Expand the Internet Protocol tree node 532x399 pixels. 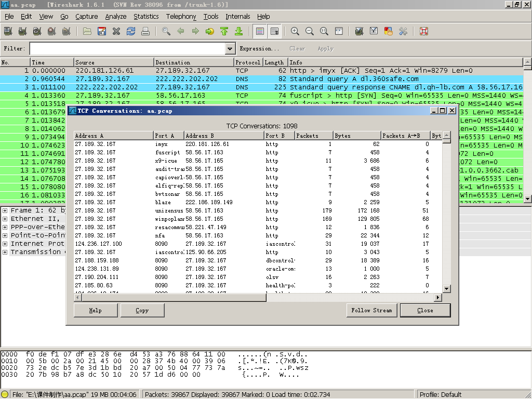tap(5, 244)
